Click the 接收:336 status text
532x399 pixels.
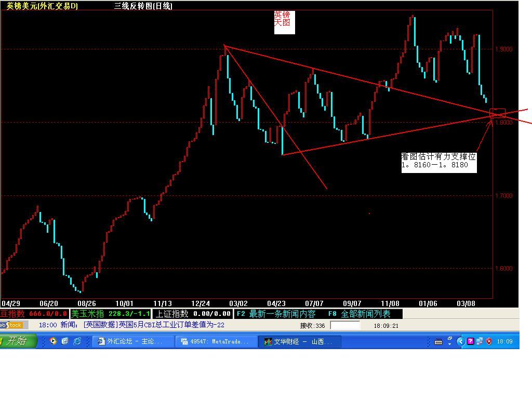(312, 326)
